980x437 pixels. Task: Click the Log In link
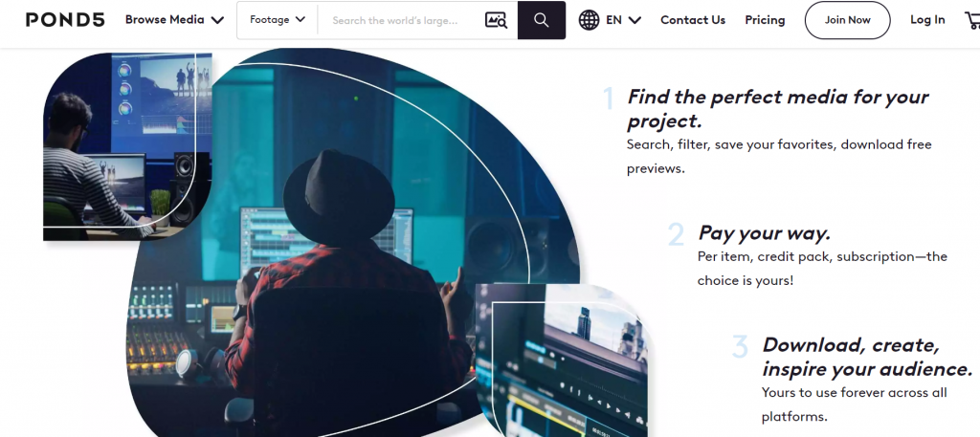pos(927,20)
